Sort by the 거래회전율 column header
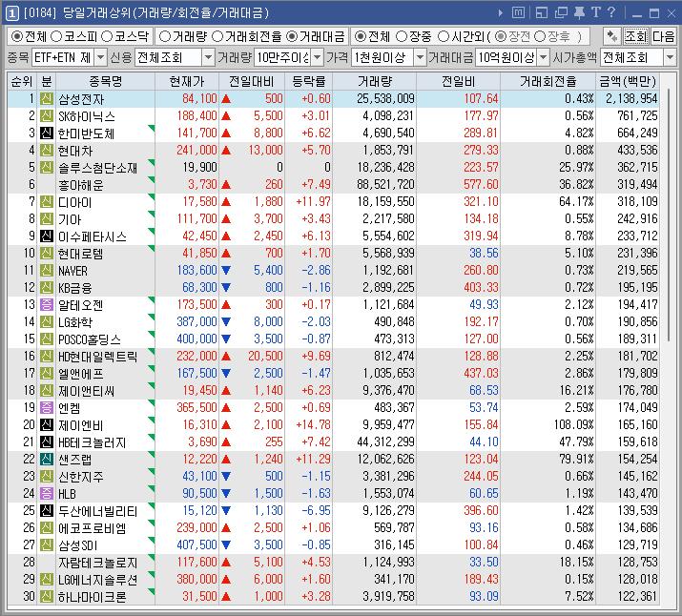 [548, 81]
